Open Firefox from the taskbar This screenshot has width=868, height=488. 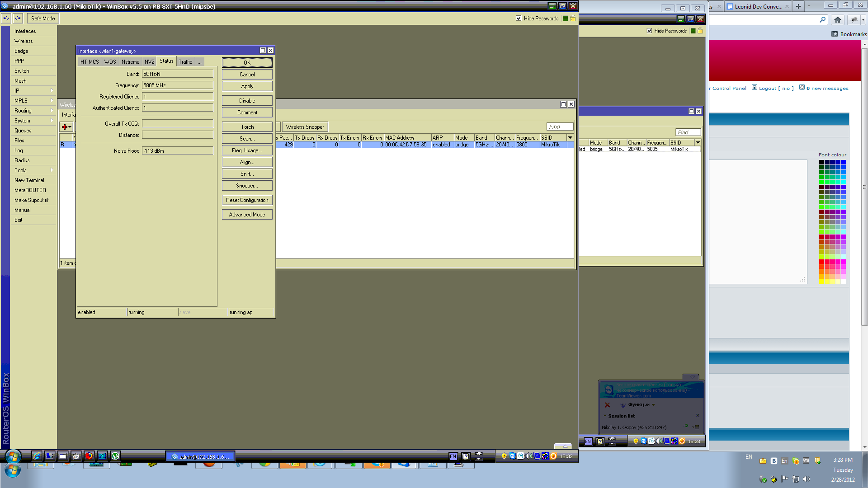click(x=89, y=456)
